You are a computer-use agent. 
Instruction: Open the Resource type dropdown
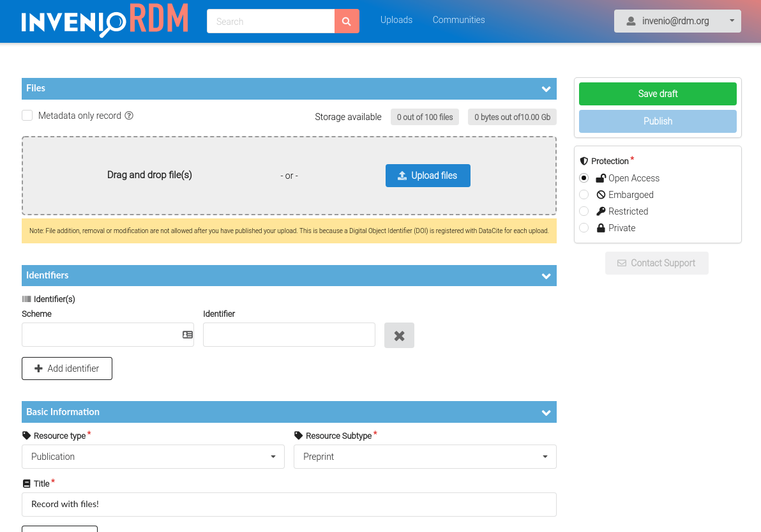point(153,457)
